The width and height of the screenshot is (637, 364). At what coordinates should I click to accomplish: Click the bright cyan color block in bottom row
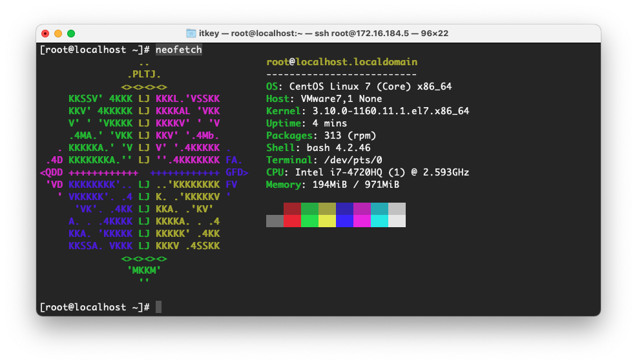tap(379, 221)
